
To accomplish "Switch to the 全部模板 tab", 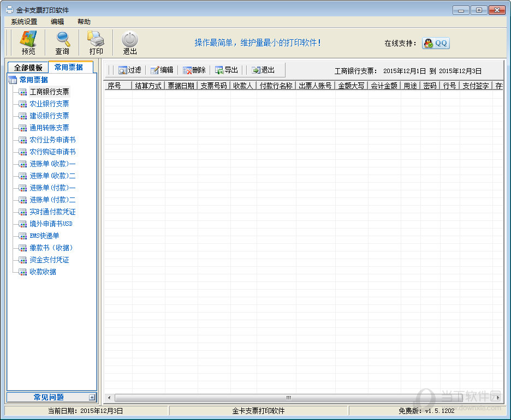I will click(28, 68).
